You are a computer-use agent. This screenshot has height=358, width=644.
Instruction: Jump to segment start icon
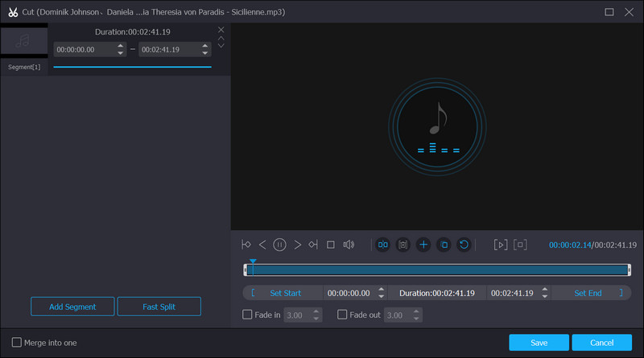coord(246,245)
